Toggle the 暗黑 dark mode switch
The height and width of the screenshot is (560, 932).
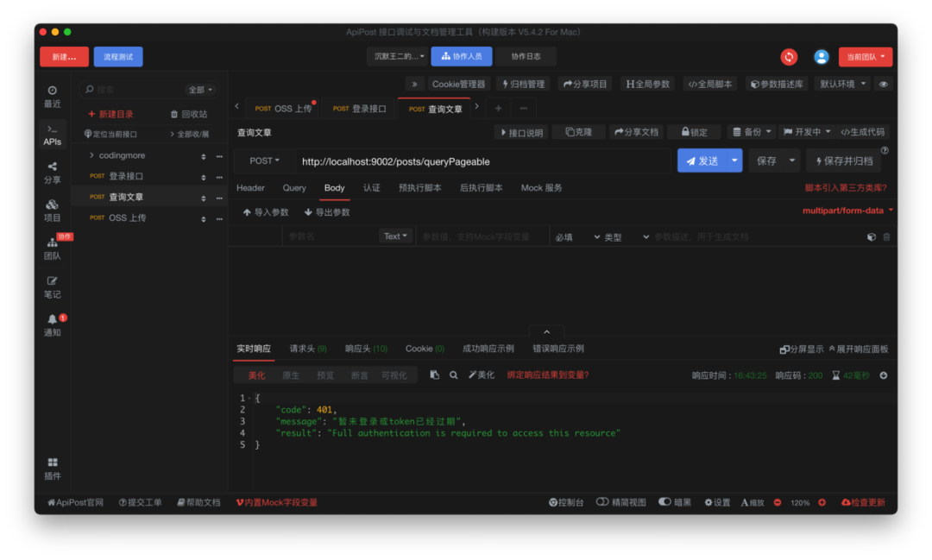[664, 501]
